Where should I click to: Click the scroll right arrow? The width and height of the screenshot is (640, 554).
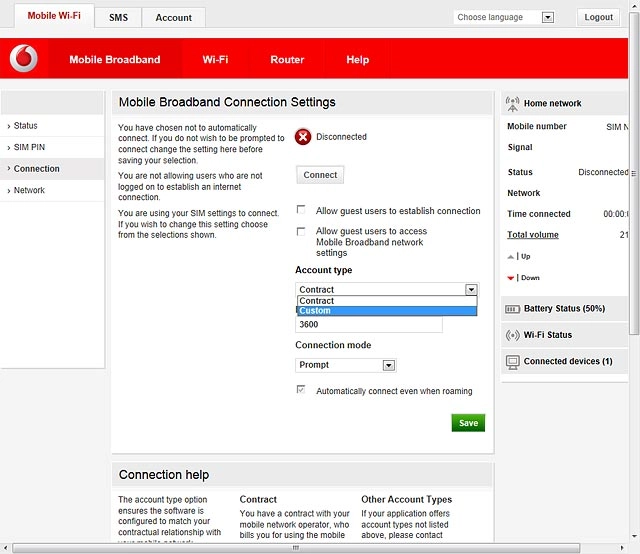[622, 548]
